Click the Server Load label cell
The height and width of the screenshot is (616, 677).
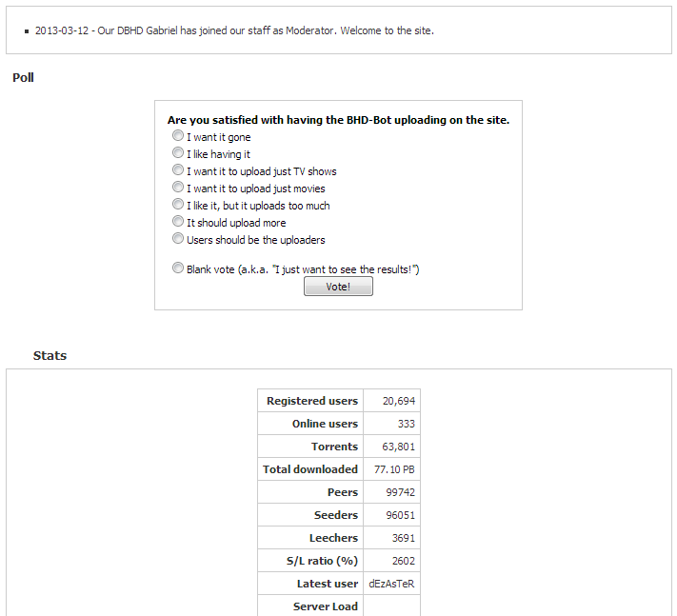click(x=310, y=606)
